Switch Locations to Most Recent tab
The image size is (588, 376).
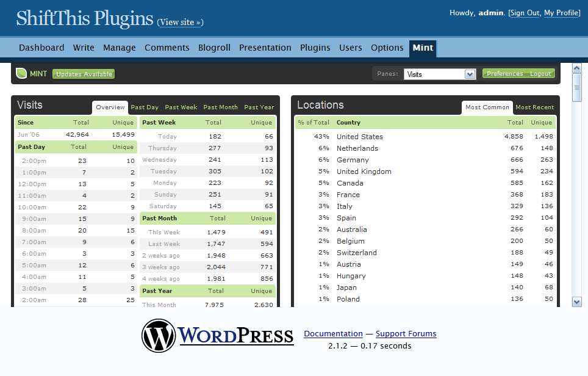pos(534,107)
